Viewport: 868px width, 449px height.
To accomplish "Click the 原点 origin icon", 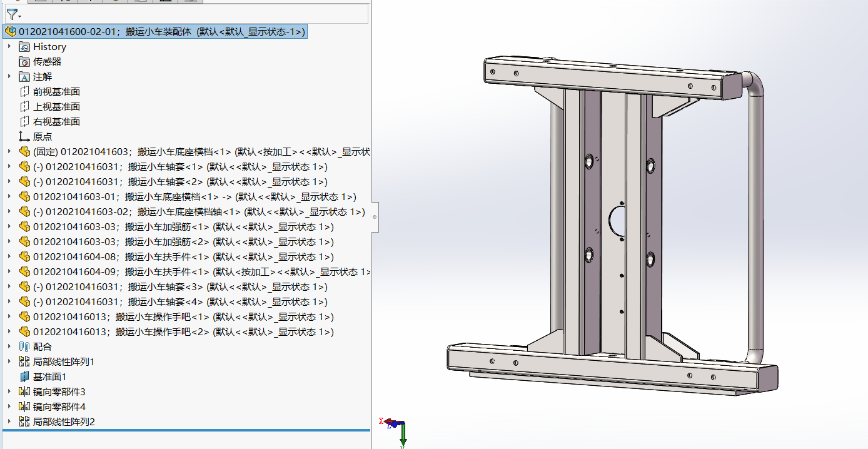I will pyautogui.click(x=24, y=137).
